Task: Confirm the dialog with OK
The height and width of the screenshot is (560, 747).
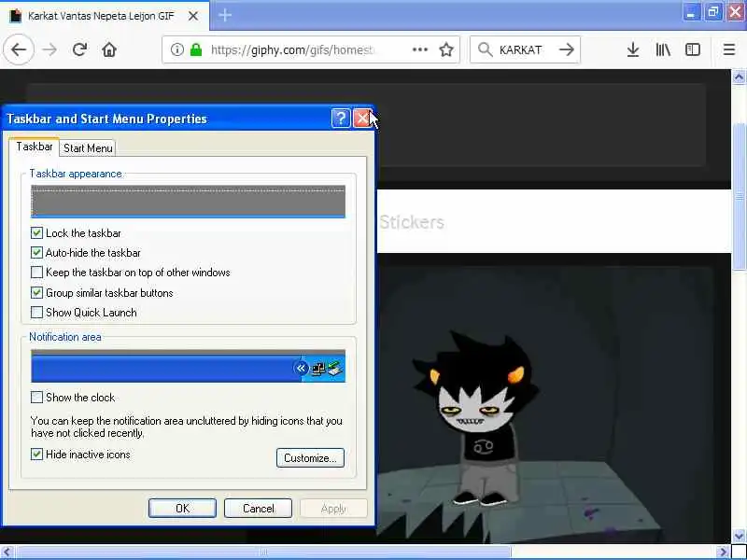Action: click(182, 509)
